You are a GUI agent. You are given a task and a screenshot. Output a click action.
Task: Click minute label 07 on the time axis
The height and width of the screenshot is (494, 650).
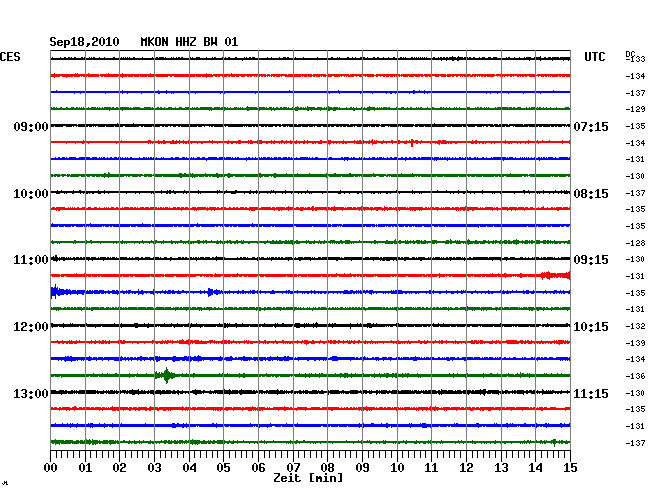pyautogui.click(x=293, y=467)
